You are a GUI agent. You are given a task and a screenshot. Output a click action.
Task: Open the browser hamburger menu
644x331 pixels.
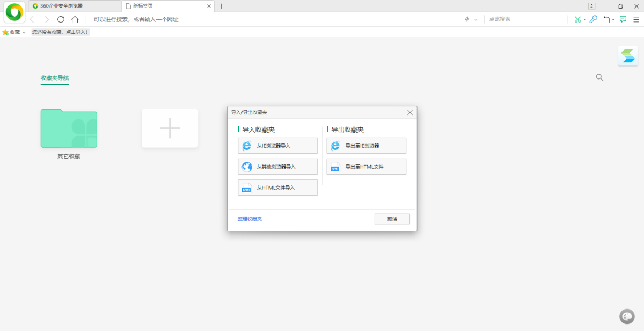[636, 19]
